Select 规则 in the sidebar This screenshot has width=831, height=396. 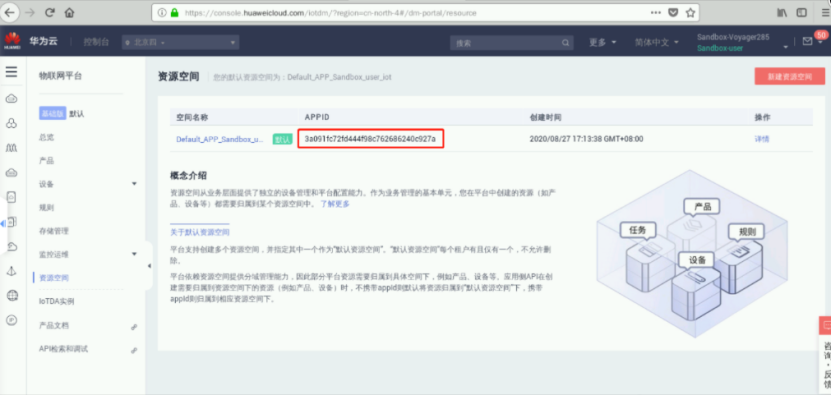(46, 207)
